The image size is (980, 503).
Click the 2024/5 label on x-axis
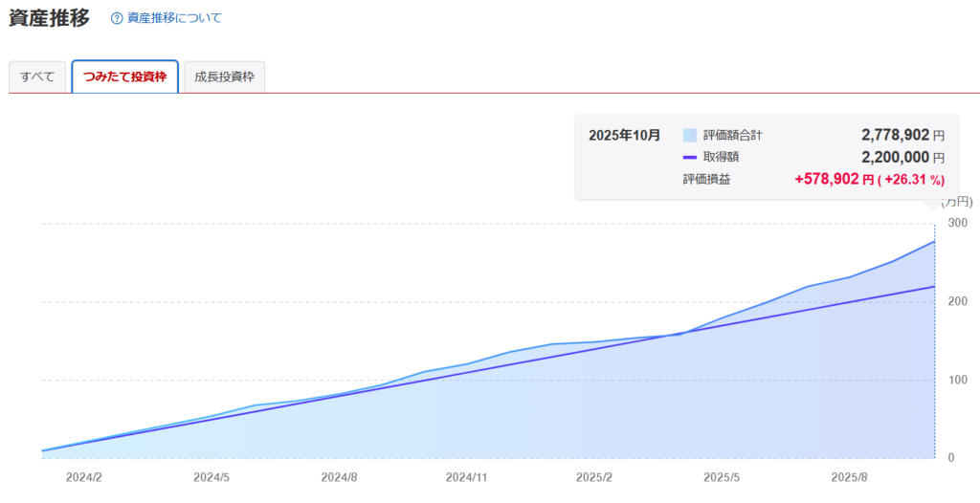[210, 476]
